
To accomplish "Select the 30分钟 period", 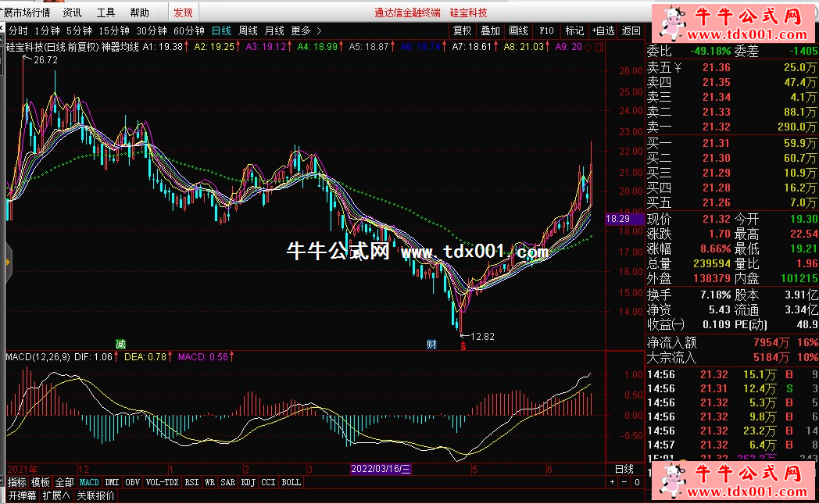I will click(152, 30).
